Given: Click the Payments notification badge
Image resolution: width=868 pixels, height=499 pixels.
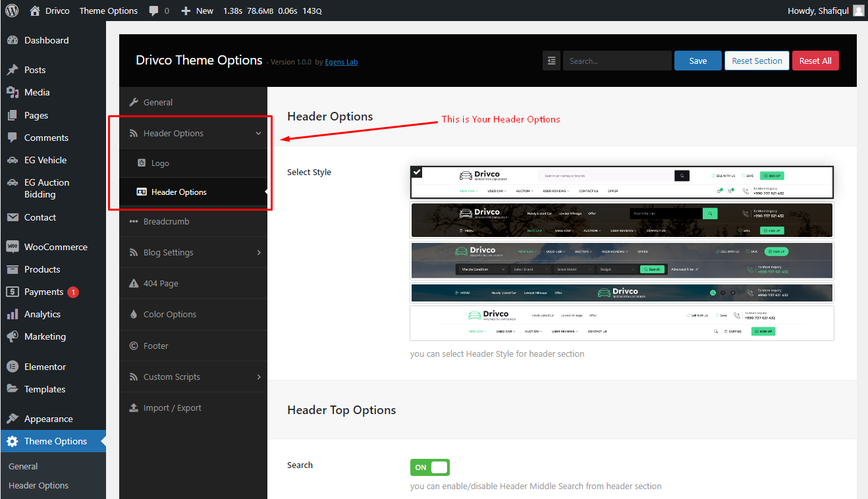Looking at the screenshot, I should click(73, 292).
